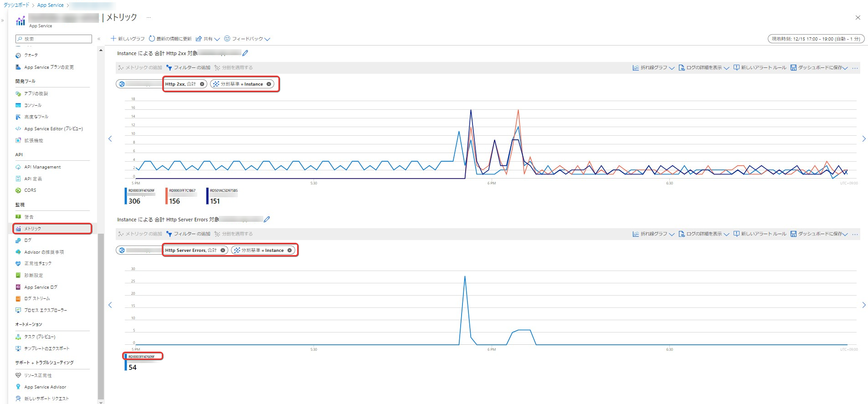Click Add filter in the top chart toolbar

pos(188,68)
